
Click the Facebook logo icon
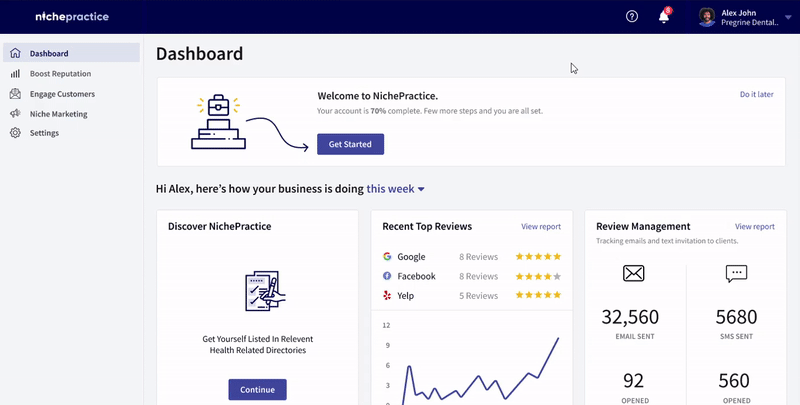(x=387, y=276)
